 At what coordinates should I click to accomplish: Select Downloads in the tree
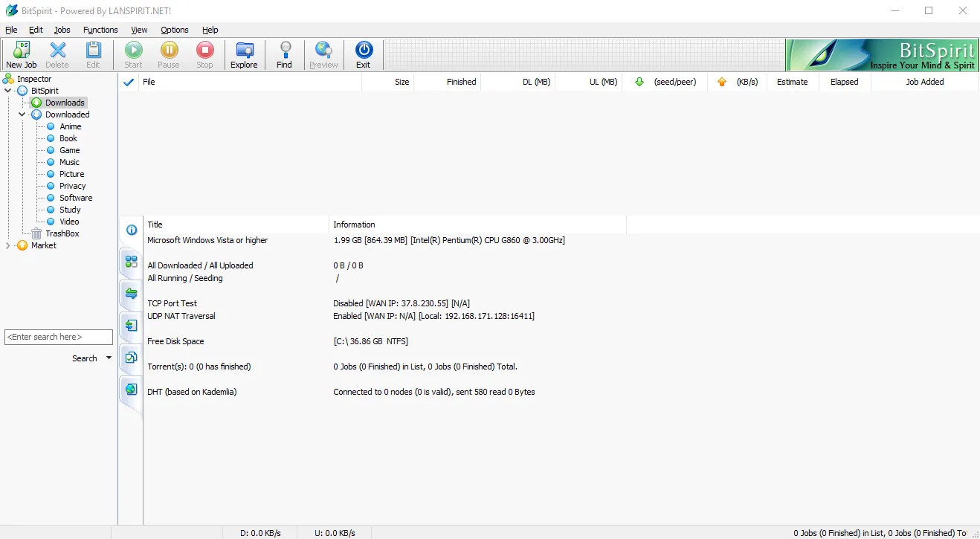point(65,103)
